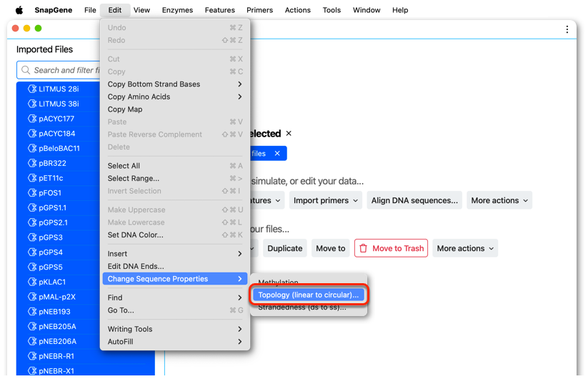Screen dimensions: 588x379
Task: Click the Move to button
Action: tap(330, 248)
